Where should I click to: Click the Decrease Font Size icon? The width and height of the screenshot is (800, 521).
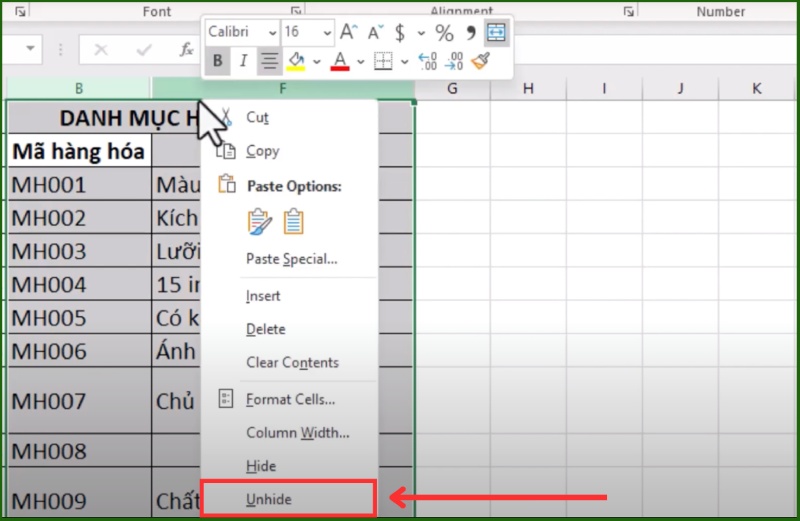pyautogui.click(x=373, y=33)
